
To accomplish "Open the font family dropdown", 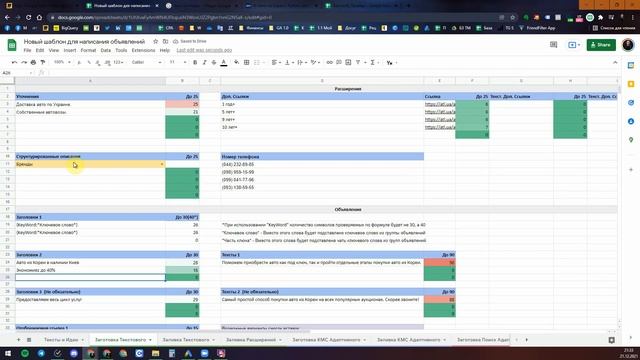I will point(146,62).
